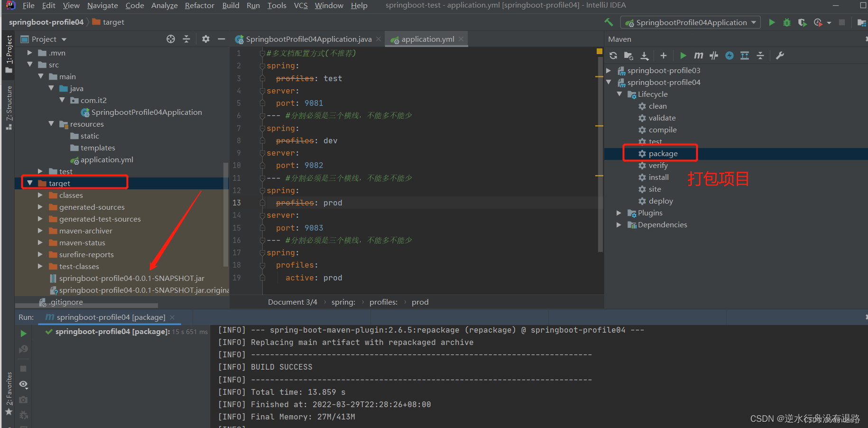The width and height of the screenshot is (868, 428).
Task: Click the profiles: breadcrumb below editor
Action: pyautogui.click(x=383, y=302)
